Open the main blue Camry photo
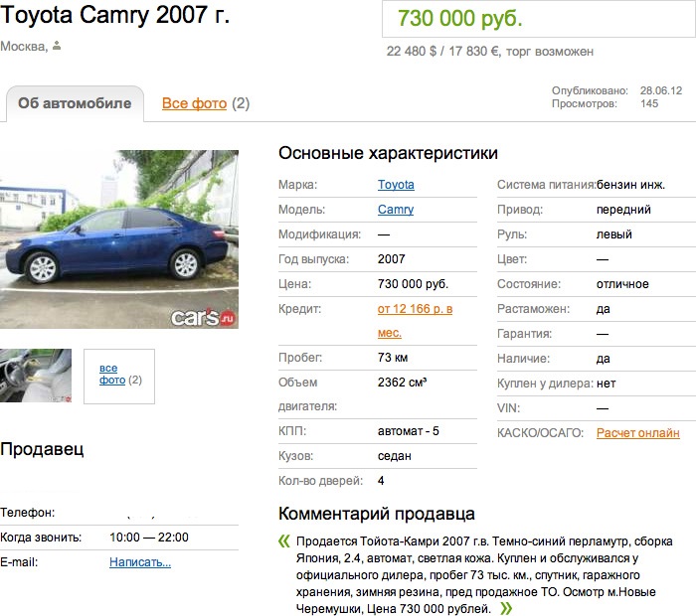This screenshot has width=696, height=616. [119, 239]
